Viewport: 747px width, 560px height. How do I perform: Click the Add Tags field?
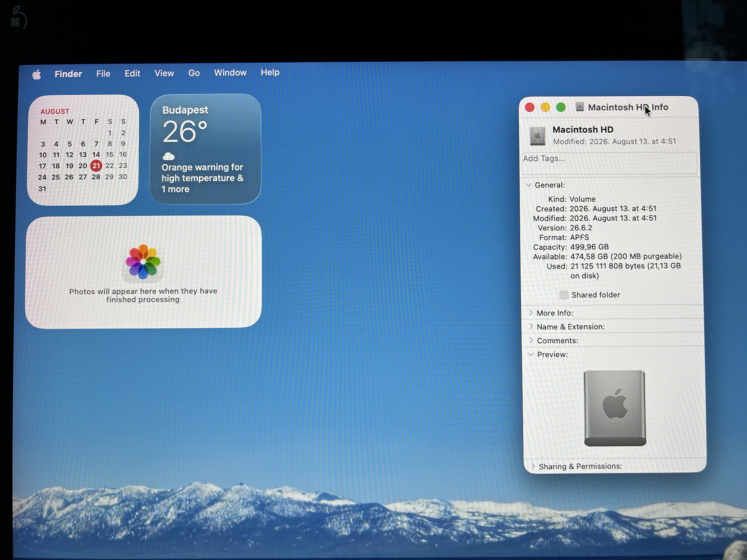tap(609, 163)
